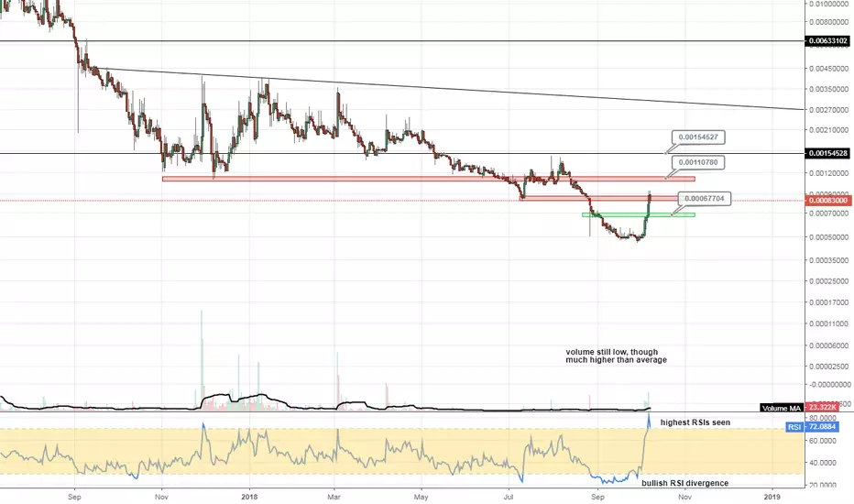Image resolution: width=854 pixels, height=504 pixels.
Task: Click the 0.00633102 horizontal line price tag
Action: pos(827,41)
